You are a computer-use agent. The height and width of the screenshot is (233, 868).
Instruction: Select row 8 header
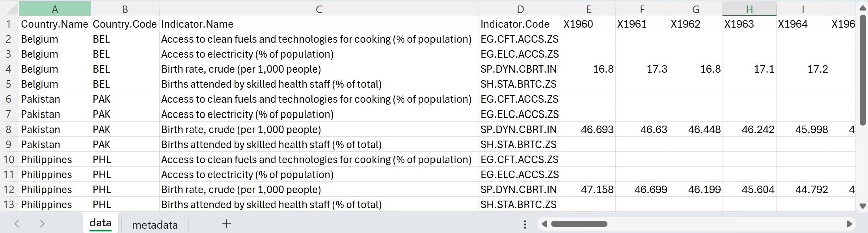click(9, 130)
